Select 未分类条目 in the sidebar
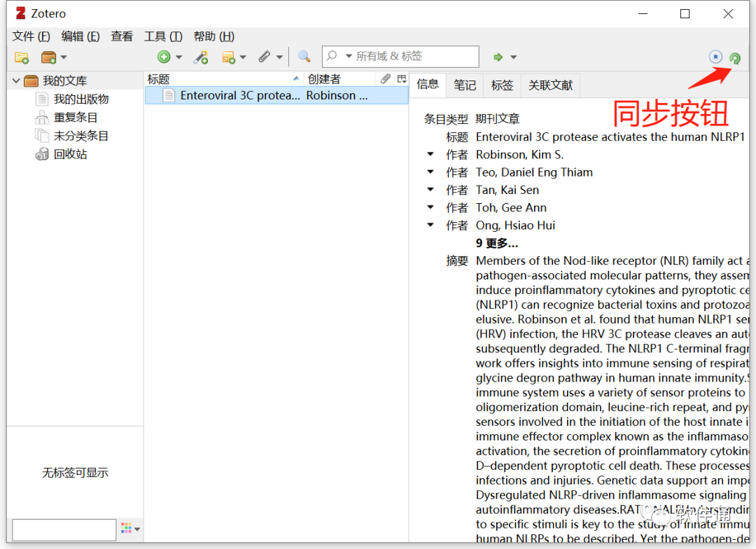This screenshot has width=756, height=549. 81,136
